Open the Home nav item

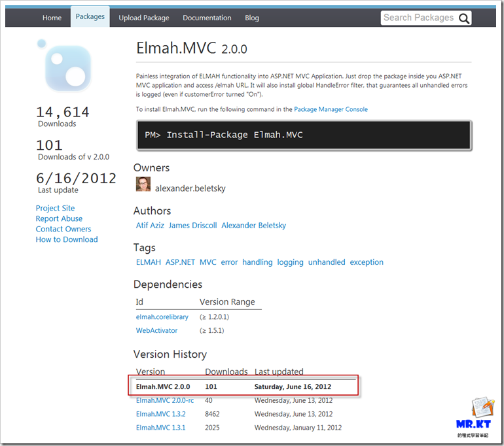pos(52,18)
